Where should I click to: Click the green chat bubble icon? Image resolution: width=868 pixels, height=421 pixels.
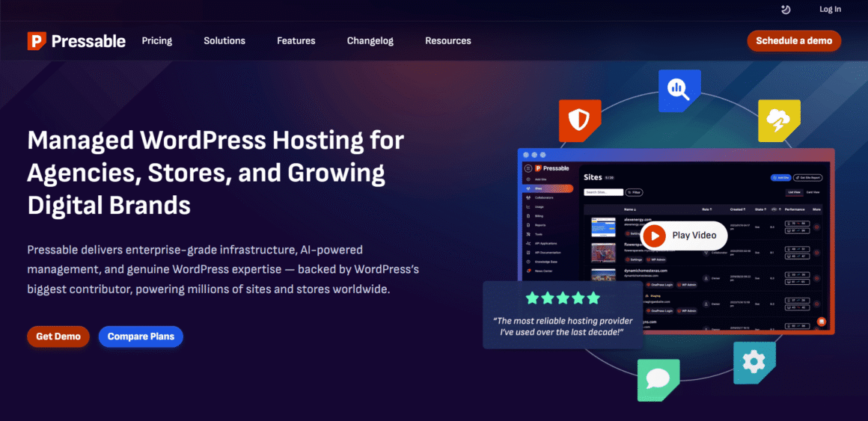coord(658,380)
